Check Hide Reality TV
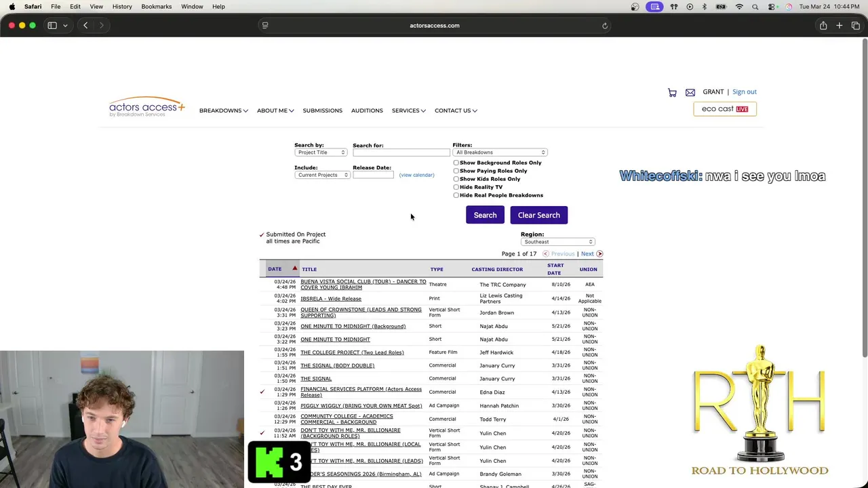 [x=456, y=187]
